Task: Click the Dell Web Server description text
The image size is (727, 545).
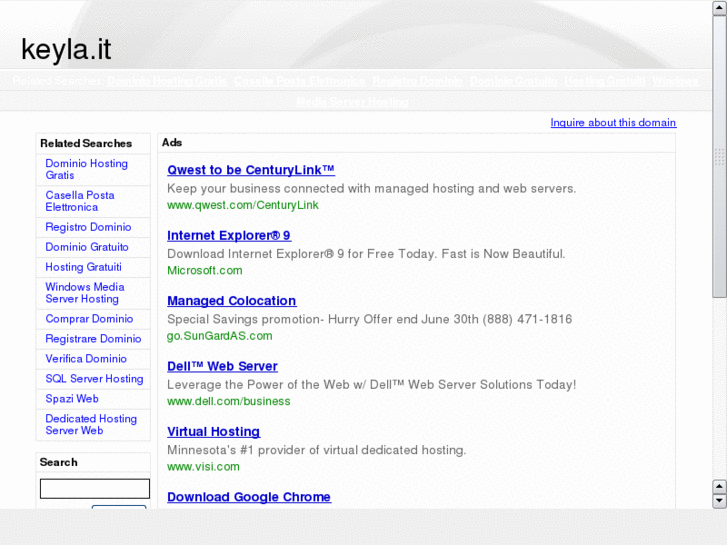Action: pyautogui.click(x=371, y=385)
